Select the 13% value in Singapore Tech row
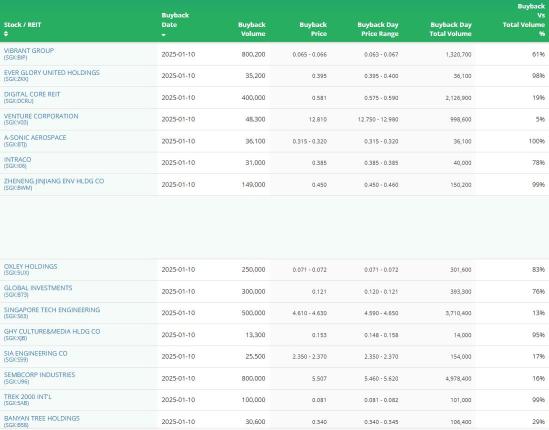 tap(538, 313)
